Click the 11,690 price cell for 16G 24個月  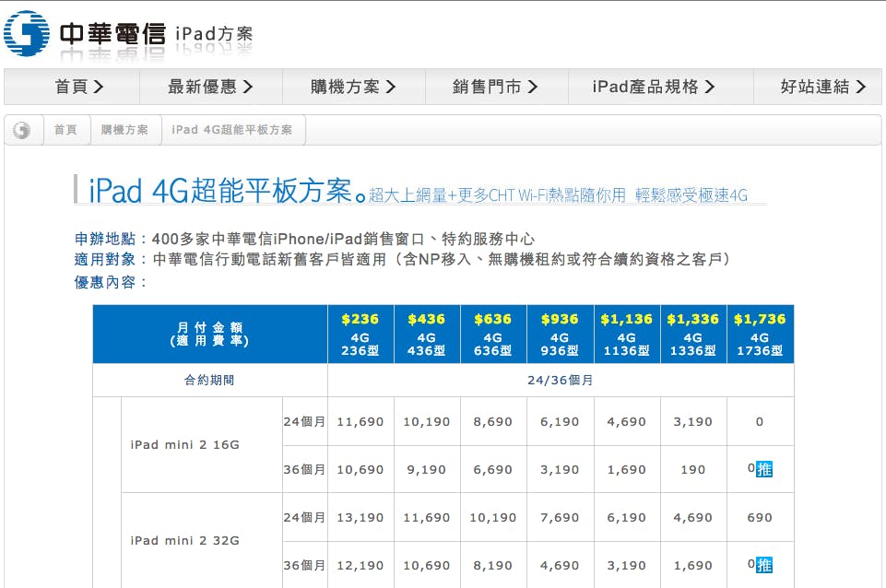[360, 422]
